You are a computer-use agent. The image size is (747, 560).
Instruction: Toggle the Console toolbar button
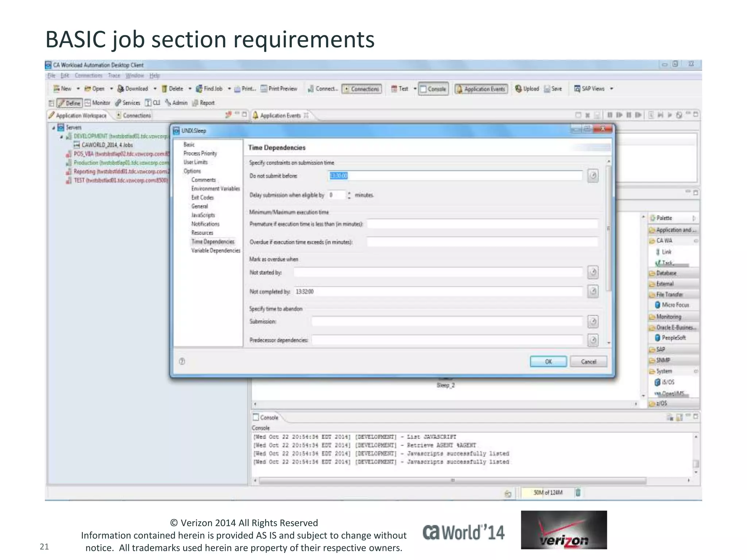pyautogui.click(x=433, y=89)
